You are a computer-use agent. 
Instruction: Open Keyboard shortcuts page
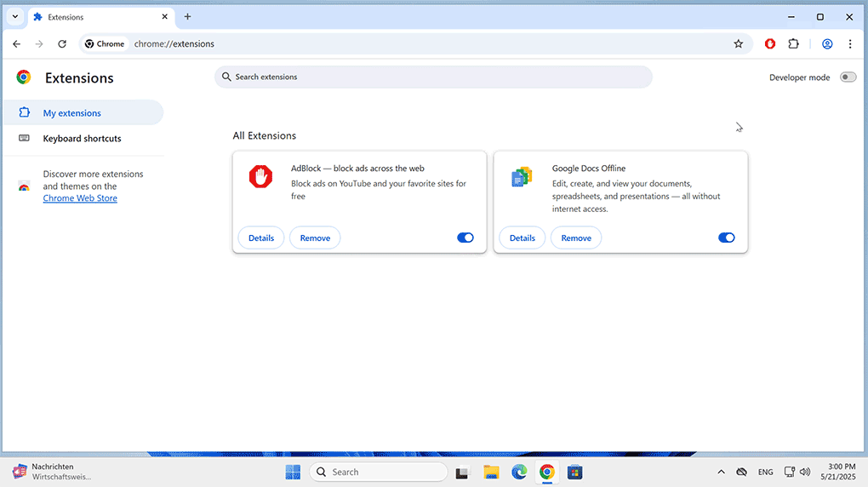(82, 139)
